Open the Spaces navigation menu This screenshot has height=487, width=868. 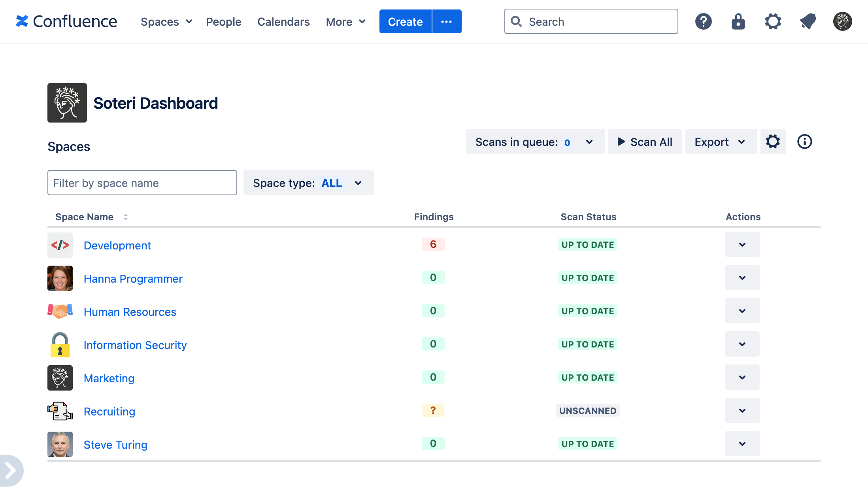coord(166,21)
